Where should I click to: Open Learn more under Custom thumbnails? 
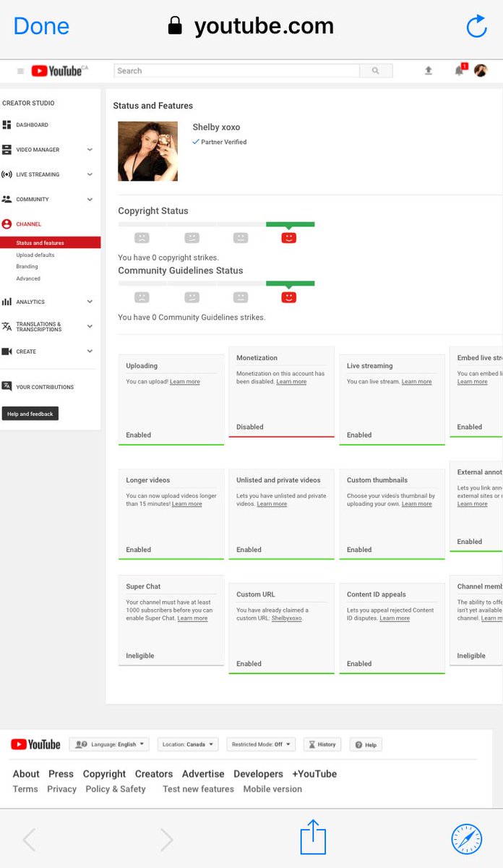(x=417, y=504)
